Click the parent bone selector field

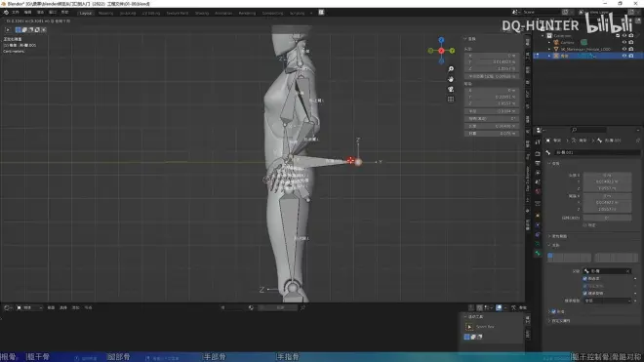pos(607,271)
